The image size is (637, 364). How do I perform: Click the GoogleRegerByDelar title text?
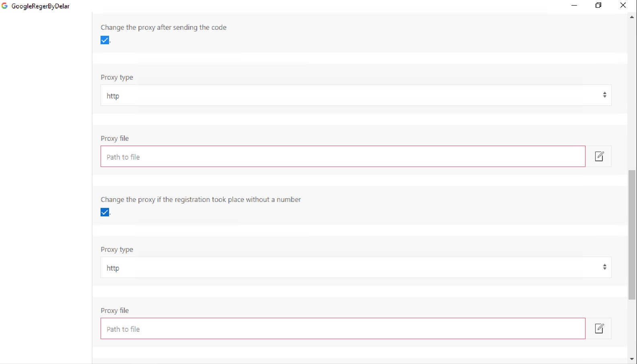[x=40, y=6]
